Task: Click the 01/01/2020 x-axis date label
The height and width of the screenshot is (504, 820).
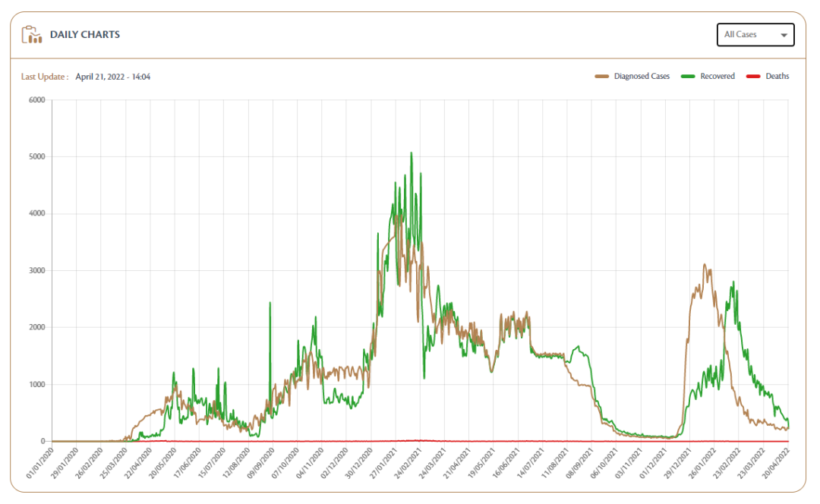Action: [40, 462]
